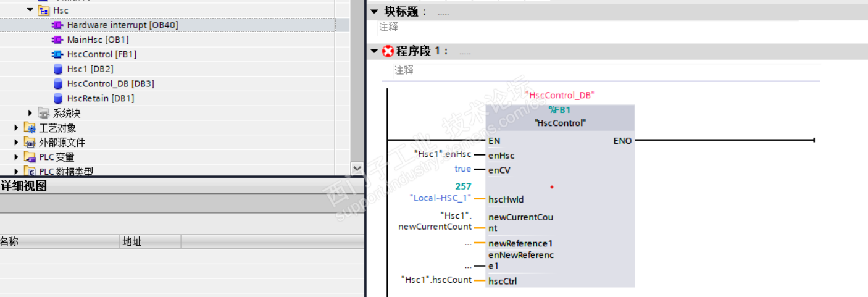The height and width of the screenshot is (297, 868).
Task: Expand the 外部源文件 tree node
Action: tap(17, 143)
